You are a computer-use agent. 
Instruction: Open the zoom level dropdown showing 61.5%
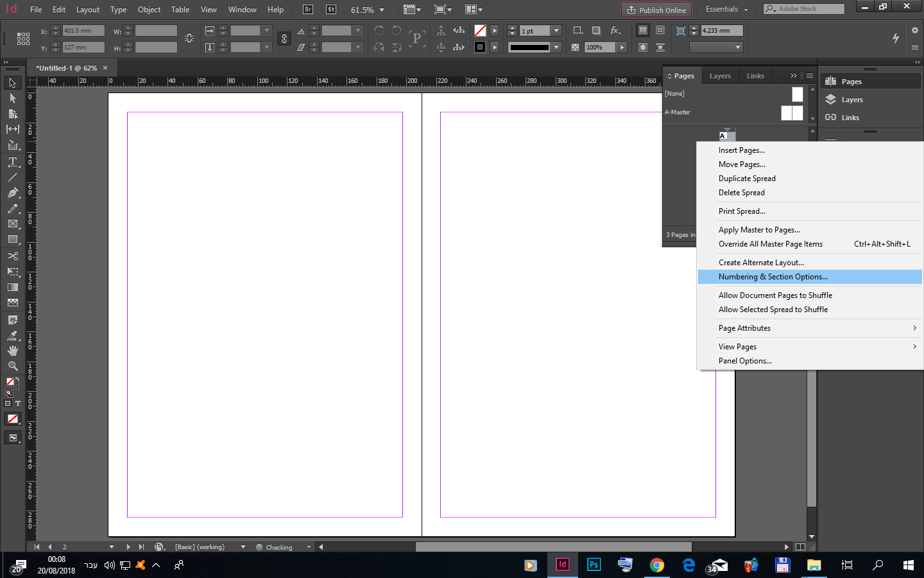tap(366, 9)
